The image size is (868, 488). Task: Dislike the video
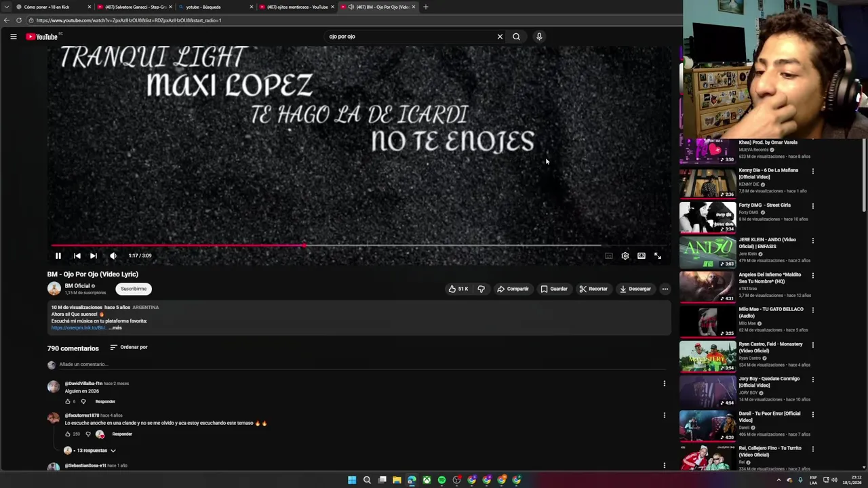481,289
